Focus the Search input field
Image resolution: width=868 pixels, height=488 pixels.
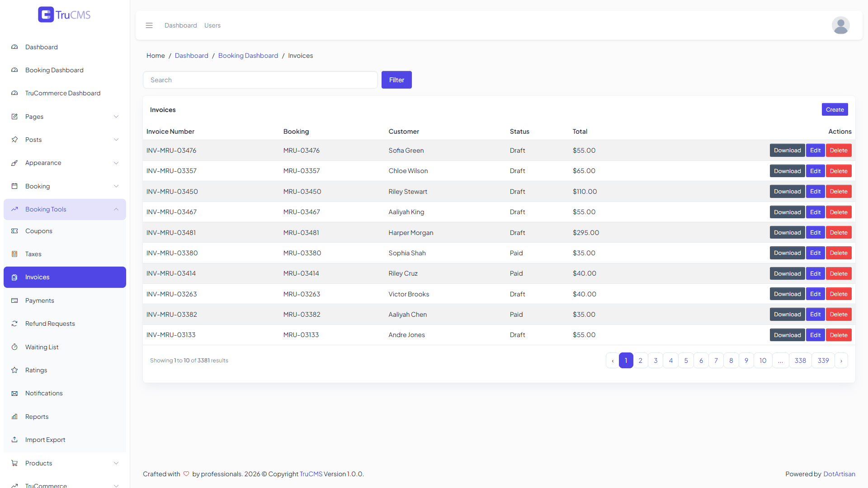tap(260, 80)
